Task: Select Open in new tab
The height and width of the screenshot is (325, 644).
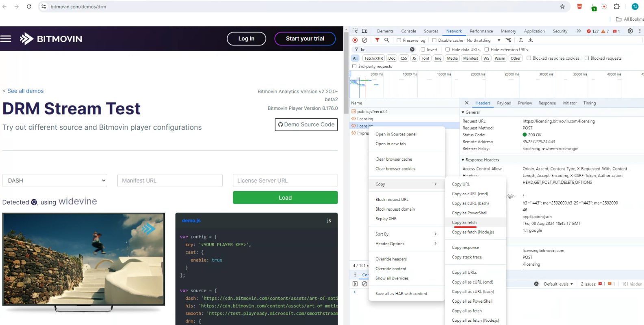Action: (406, 144)
